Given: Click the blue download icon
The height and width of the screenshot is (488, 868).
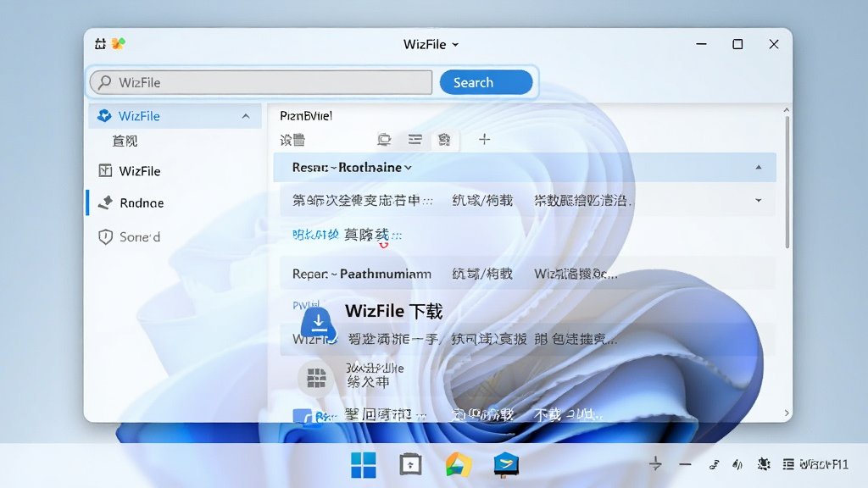Looking at the screenshot, I should pos(319,324).
